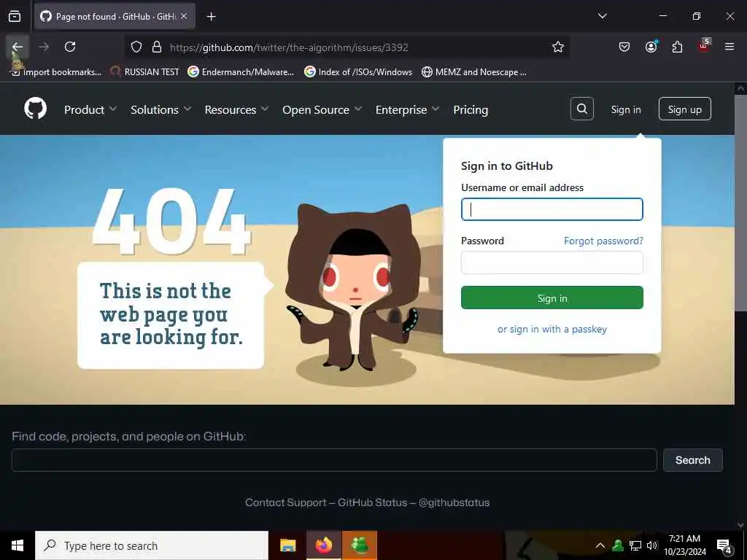The width and height of the screenshot is (747, 560).
Task: Open the notification center icon
Action: tap(724, 545)
